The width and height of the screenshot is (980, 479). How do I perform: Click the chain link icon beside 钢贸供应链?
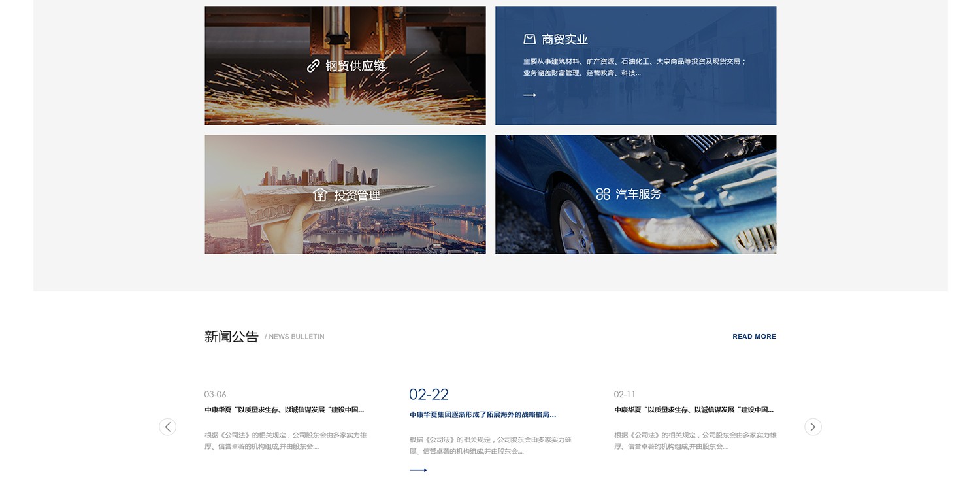tap(314, 66)
